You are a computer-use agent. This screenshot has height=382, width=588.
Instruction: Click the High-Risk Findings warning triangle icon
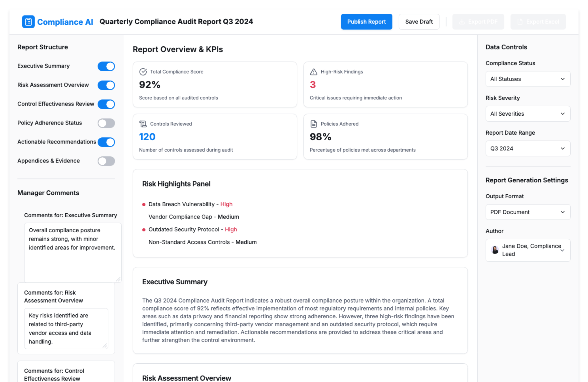(x=314, y=72)
